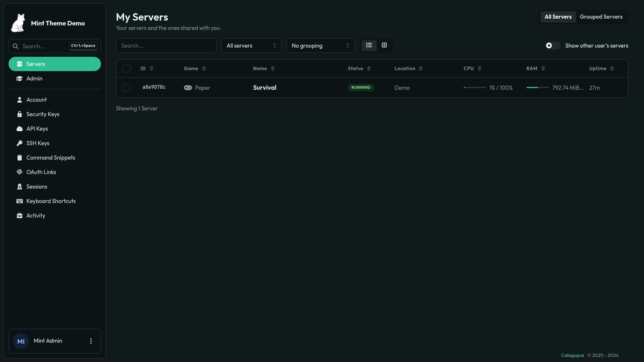
Task: Click the Ctrl+Space shortcut badge
Action: [83, 46]
